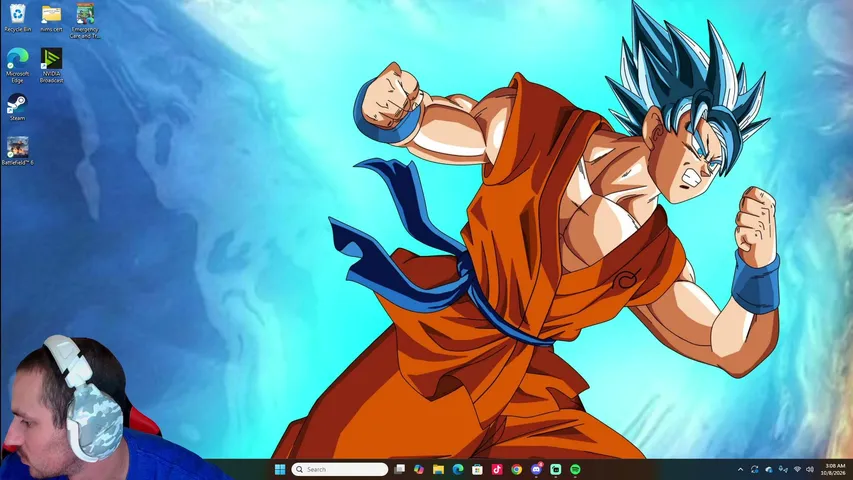The width and height of the screenshot is (853, 480).
Task: Click the OneDrive cloud tray icon
Action: click(769, 469)
